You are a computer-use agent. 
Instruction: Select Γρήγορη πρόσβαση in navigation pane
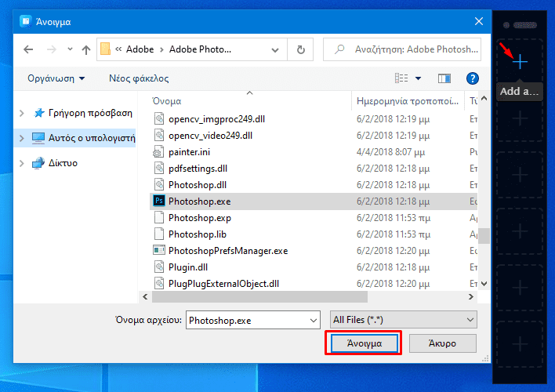pyautogui.click(x=90, y=113)
